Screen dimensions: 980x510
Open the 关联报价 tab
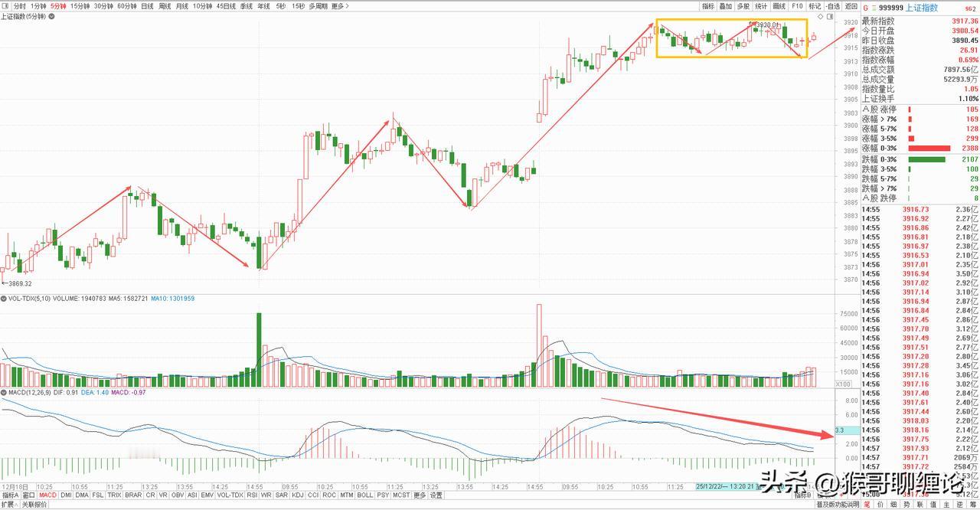[x=34, y=504]
